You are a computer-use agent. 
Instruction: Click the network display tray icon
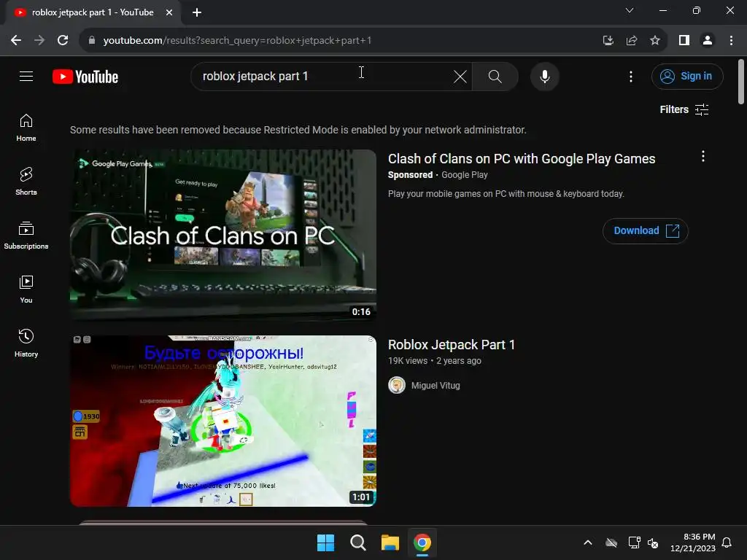coord(634,542)
